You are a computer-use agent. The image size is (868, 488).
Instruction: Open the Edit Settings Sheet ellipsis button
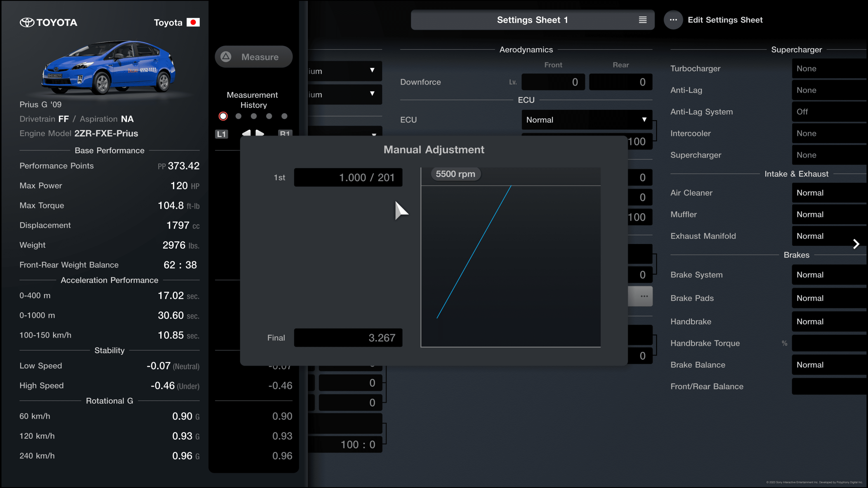[x=673, y=20]
